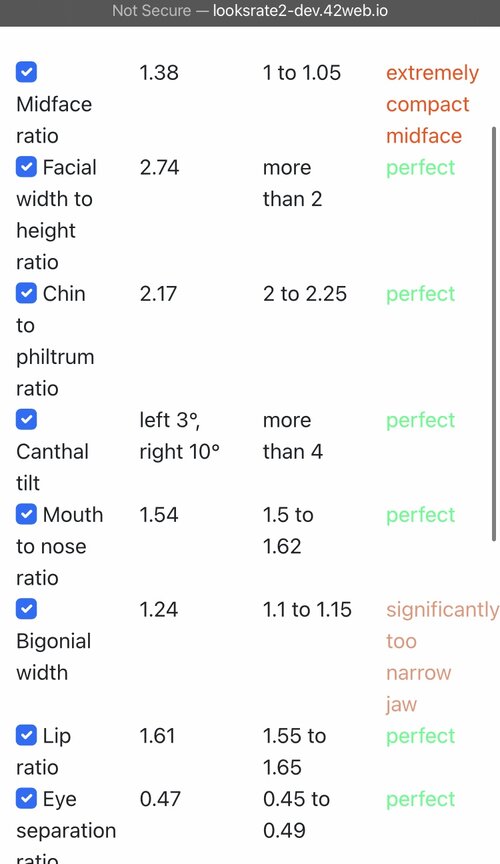Click the Not Secure warning text
This screenshot has height=864, width=500.
(152, 10)
